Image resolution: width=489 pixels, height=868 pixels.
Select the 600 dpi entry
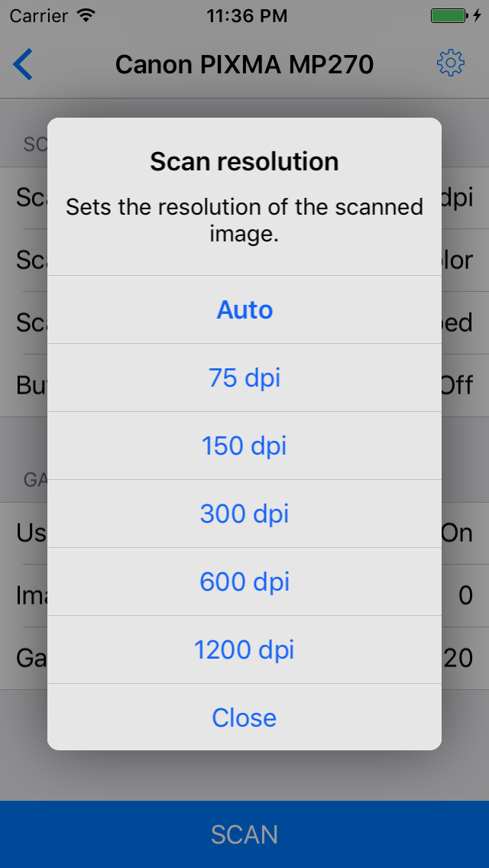[x=244, y=581]
